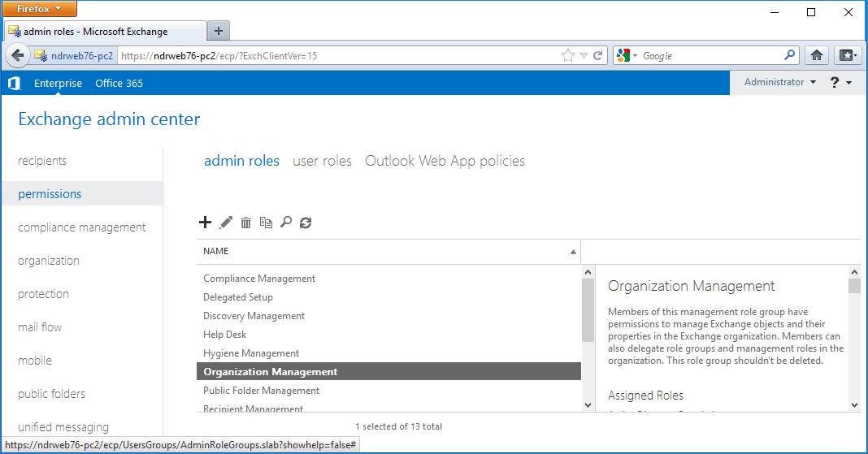Sort list by NAME column arrow
This screenshot has height=454, width=868.
[x=573, y=252]
